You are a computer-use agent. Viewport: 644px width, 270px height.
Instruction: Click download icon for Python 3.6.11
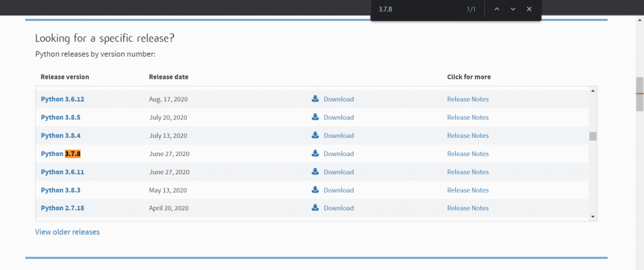tap(315, 171)
